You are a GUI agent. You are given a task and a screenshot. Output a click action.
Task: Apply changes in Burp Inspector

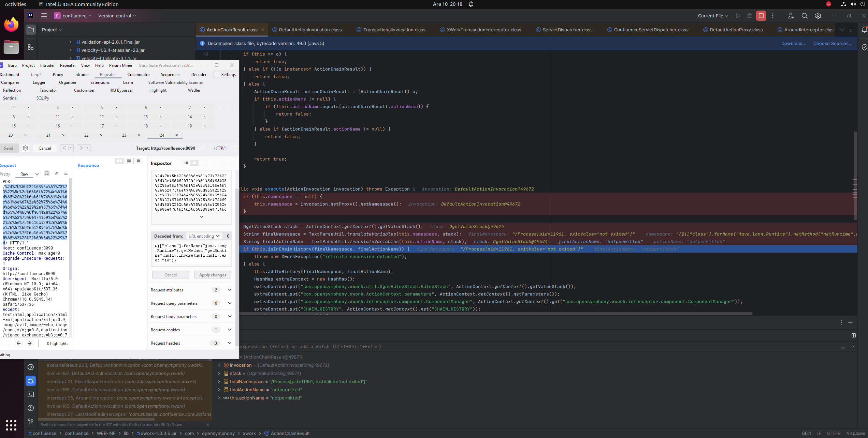pyautogui.click(x=213, y=275)
